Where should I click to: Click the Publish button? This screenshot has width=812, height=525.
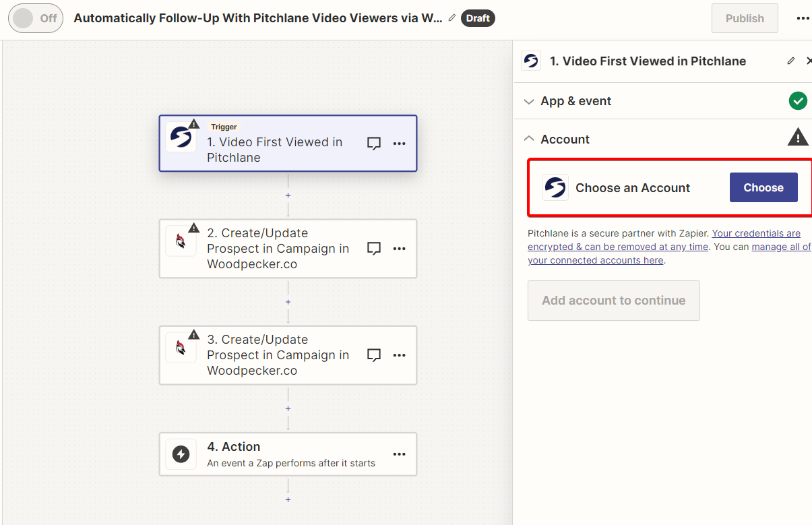(745, 18)
